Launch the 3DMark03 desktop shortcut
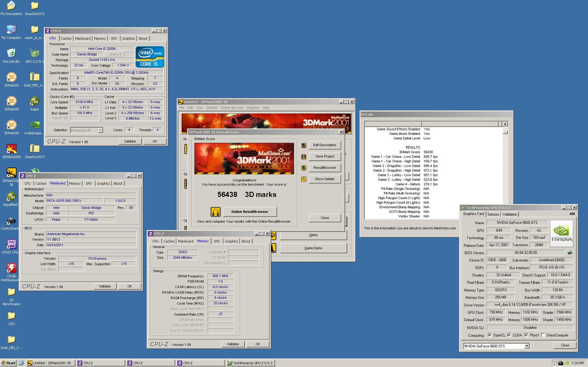588x367 pixels. coord(11,80)
